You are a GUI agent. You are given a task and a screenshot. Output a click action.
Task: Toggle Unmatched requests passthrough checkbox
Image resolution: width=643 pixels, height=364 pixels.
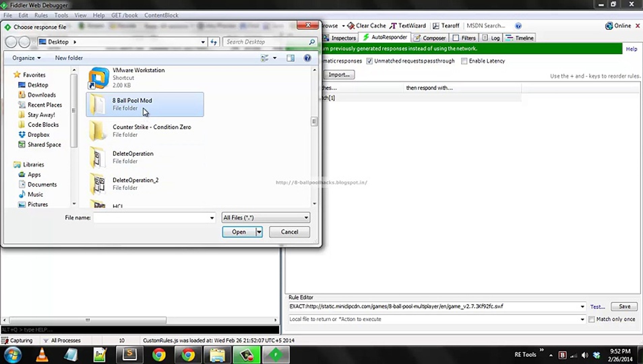(x=369, y=61)
